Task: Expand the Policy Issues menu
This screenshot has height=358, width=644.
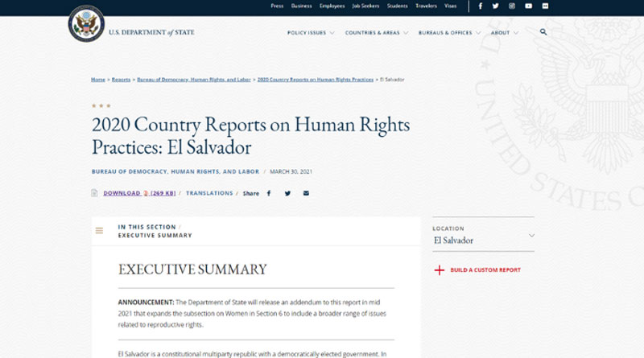Action: [x=311, y=33]
